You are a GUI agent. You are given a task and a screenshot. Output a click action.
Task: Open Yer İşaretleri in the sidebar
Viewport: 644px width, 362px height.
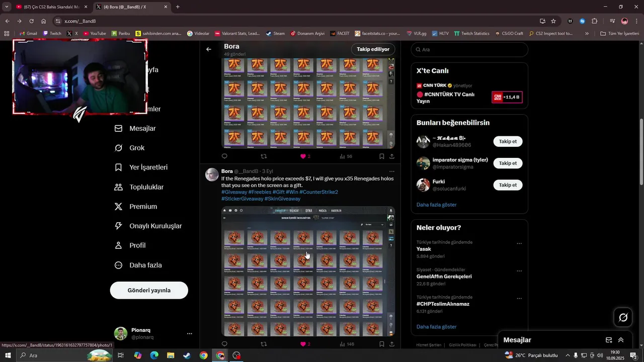tap(141, 167)
